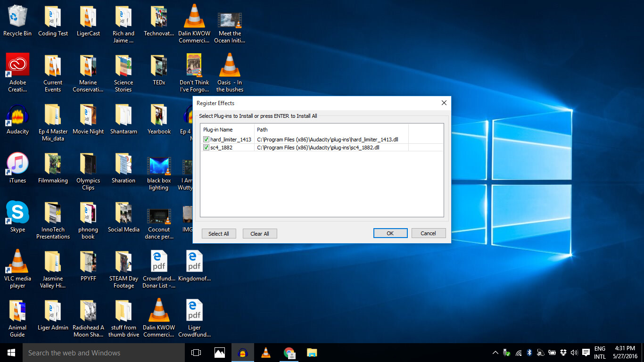Expand hidden icons in the system tray
The height and width of the screenshot is (362, 644).
[495, 352]
